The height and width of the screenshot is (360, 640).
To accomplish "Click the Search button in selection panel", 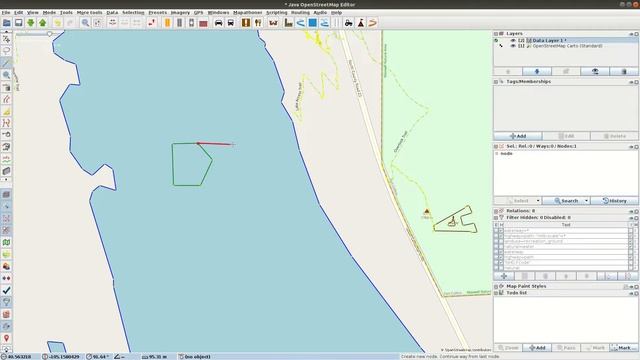I will pos(566,201).
